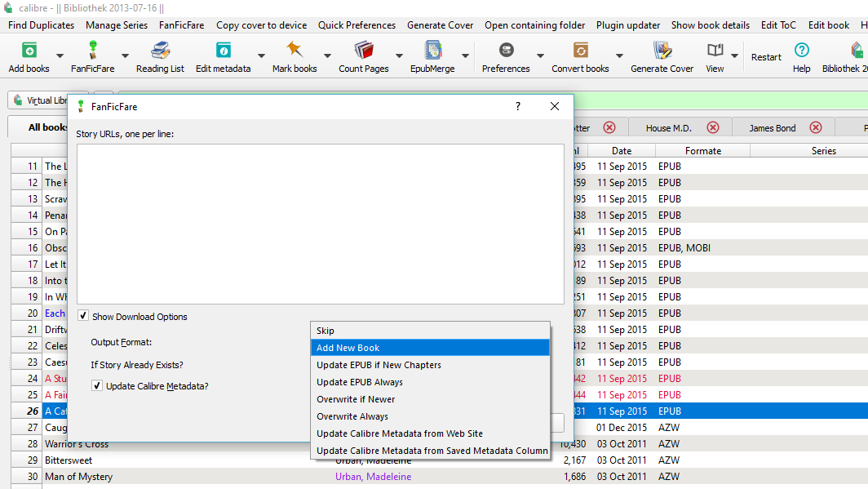This screenshot has height=489, width=868.
Task: Sort by the Formate column header
Action: click(703, 151)
